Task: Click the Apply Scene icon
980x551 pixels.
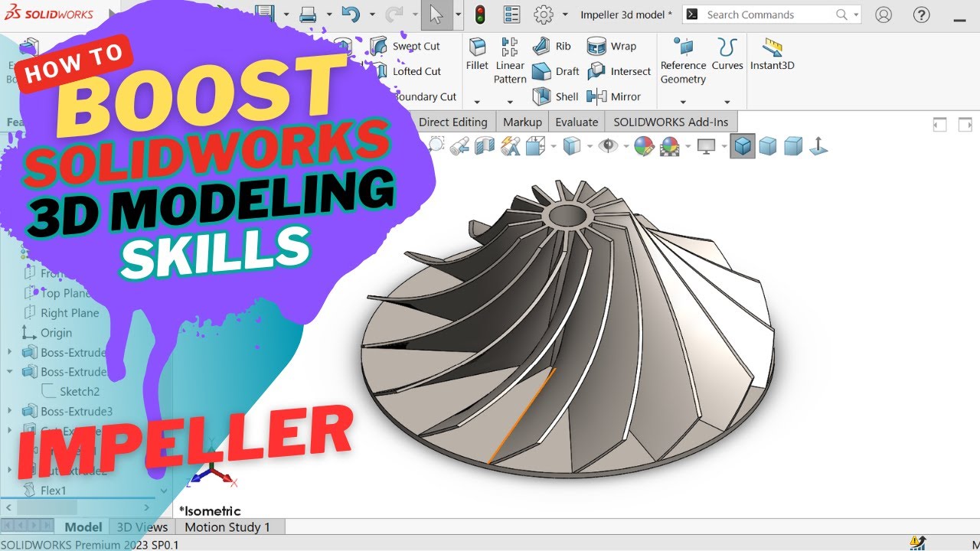Action: click(x=670, y=146)
